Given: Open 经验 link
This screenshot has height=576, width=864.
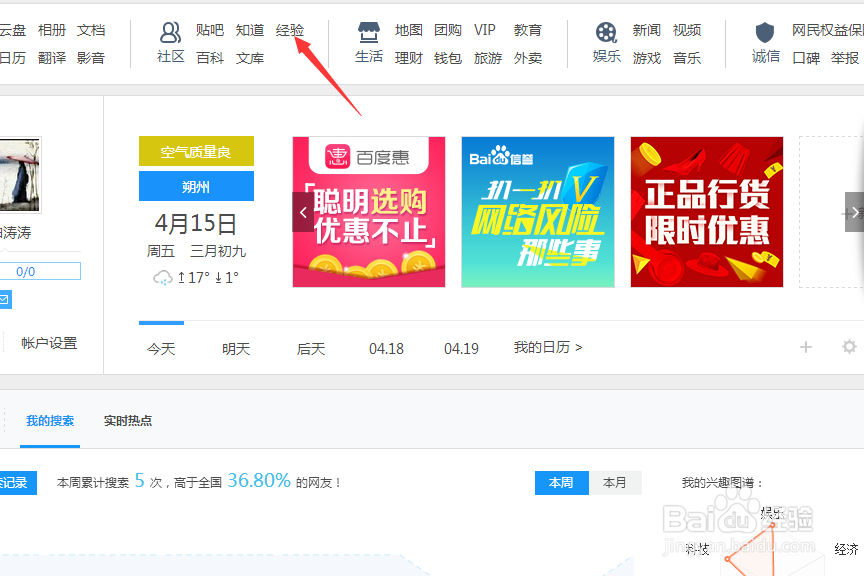Looking at the screenshot, I should 290,30.
